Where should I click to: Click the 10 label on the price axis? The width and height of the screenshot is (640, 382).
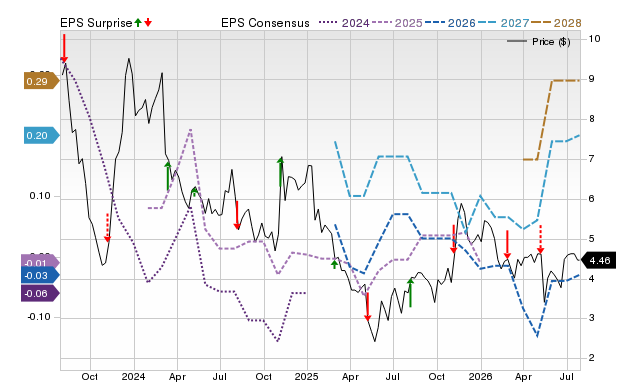coord(594,39)
